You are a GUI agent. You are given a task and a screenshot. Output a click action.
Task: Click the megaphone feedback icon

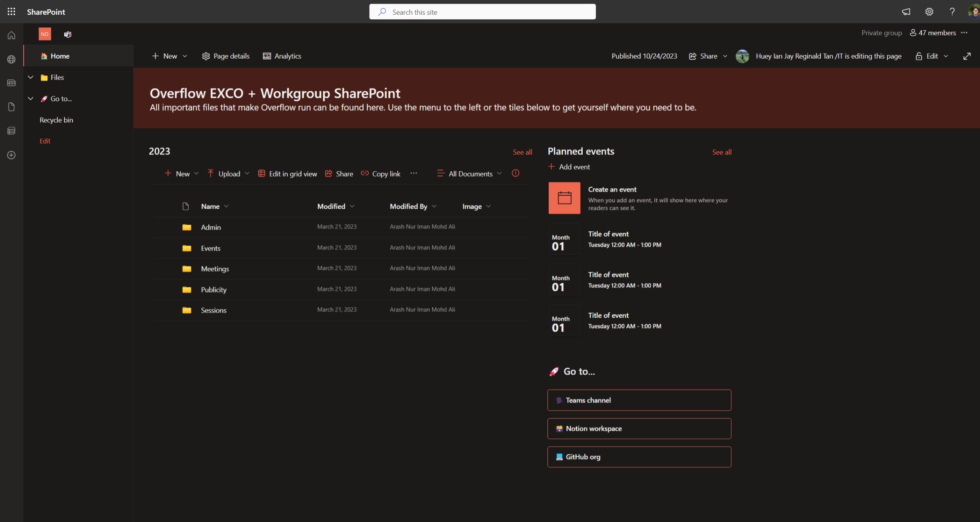pyautogui.click(x=906, y=11)
